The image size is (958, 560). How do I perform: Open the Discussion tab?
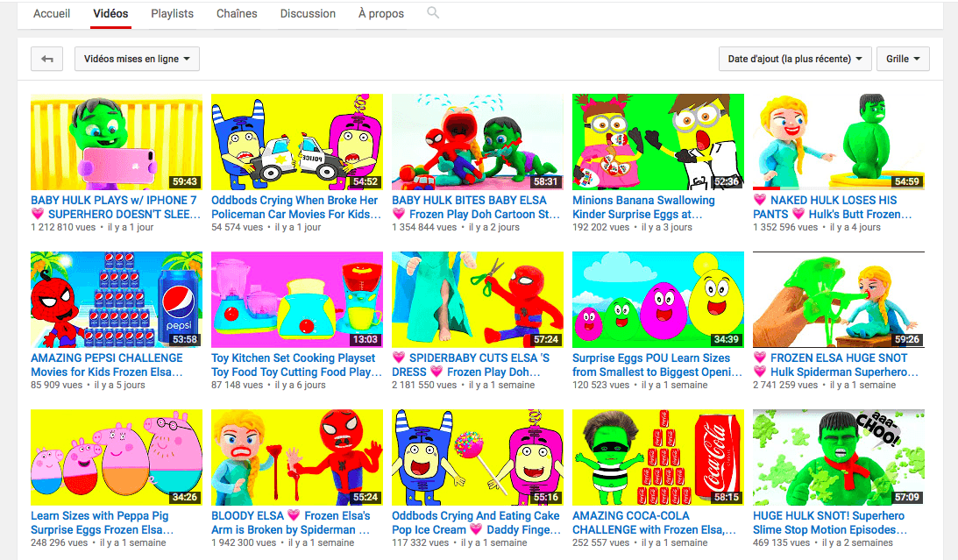pyautogui.click(x=308, y=13)
